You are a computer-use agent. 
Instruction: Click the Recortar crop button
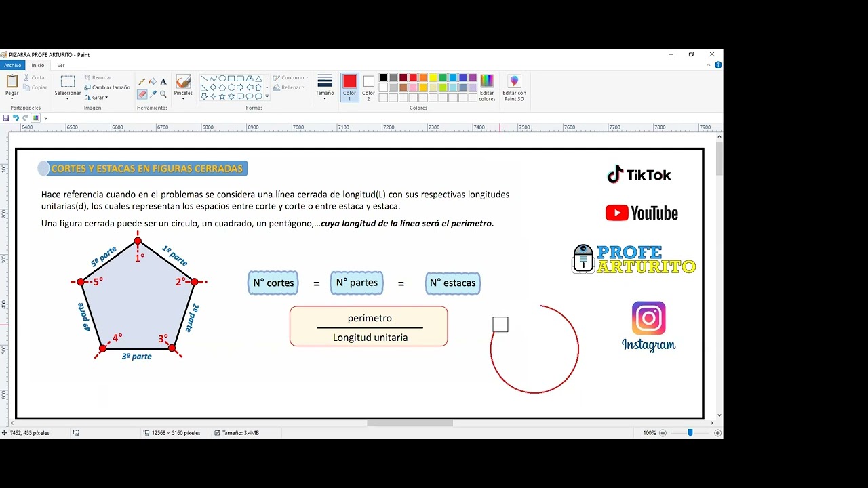98,77
